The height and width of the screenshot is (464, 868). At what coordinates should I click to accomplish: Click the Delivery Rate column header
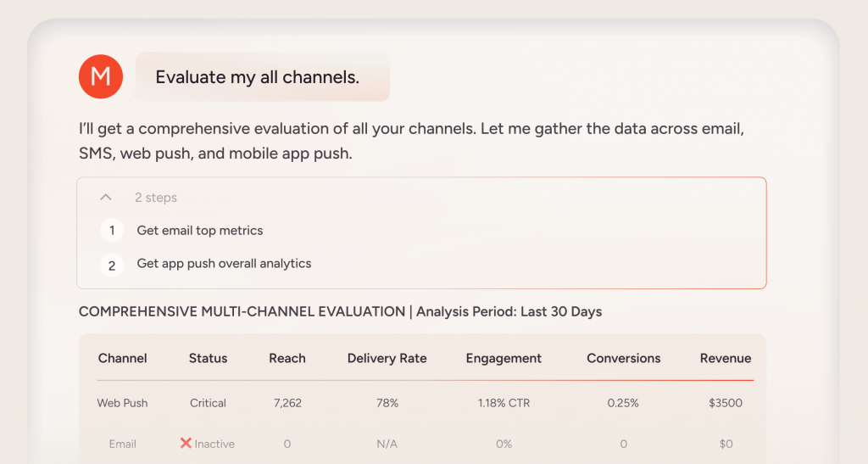tap(387, 358)
